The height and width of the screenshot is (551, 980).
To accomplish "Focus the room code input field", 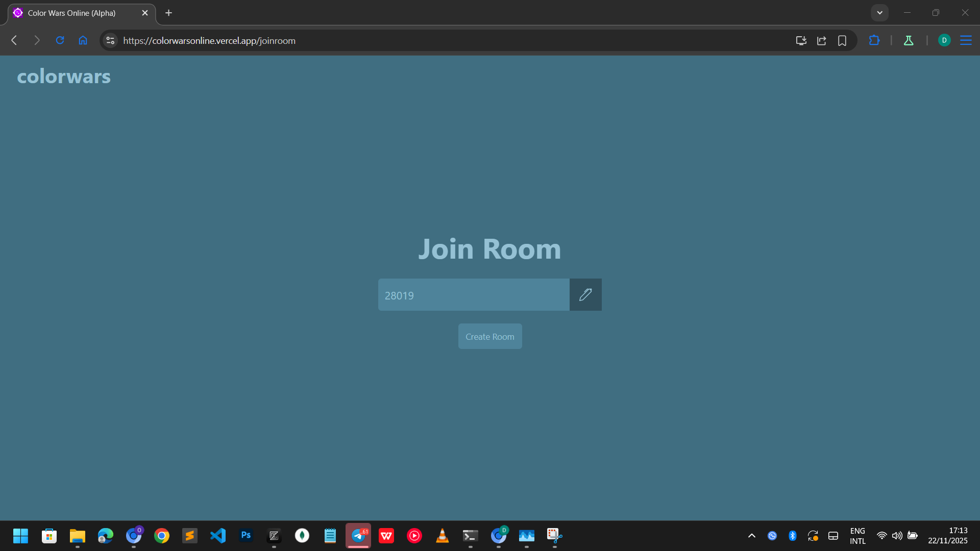I will point(473,295).
